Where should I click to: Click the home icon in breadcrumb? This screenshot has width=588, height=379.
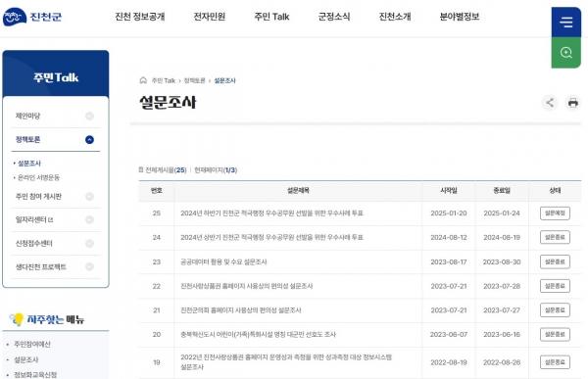pos(143,80)
